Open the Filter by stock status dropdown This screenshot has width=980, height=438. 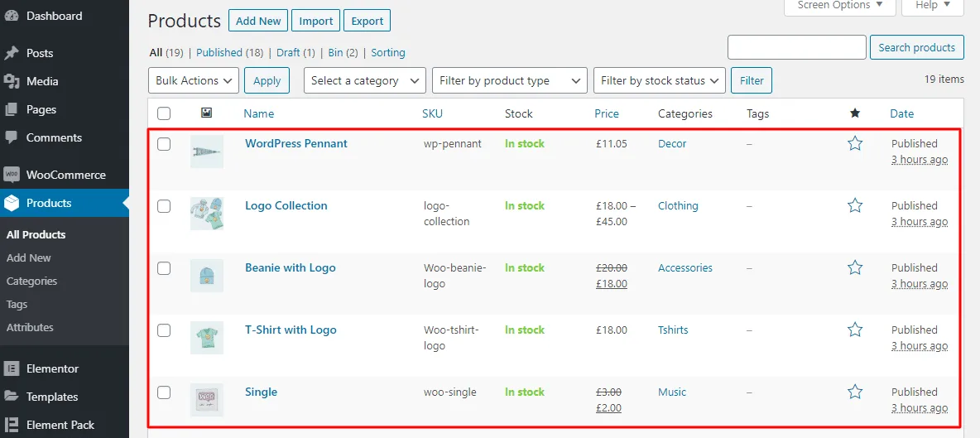660,80
